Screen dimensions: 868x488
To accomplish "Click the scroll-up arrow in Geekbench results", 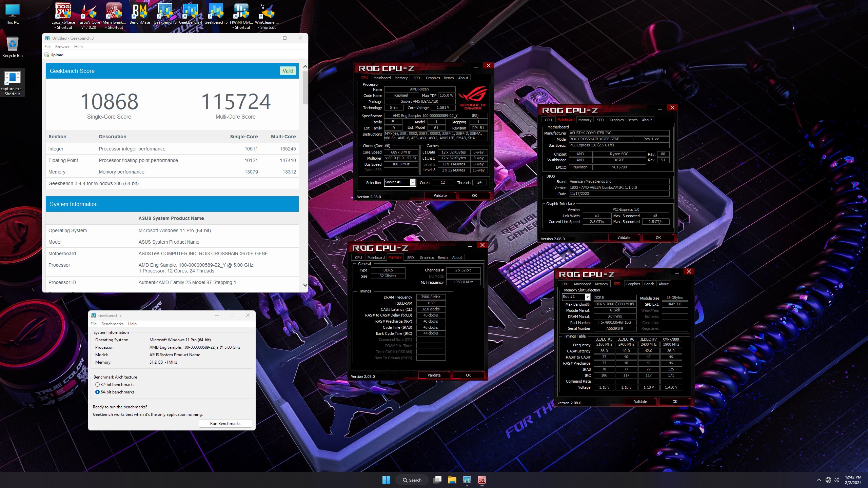I will [x=305, y=67].
